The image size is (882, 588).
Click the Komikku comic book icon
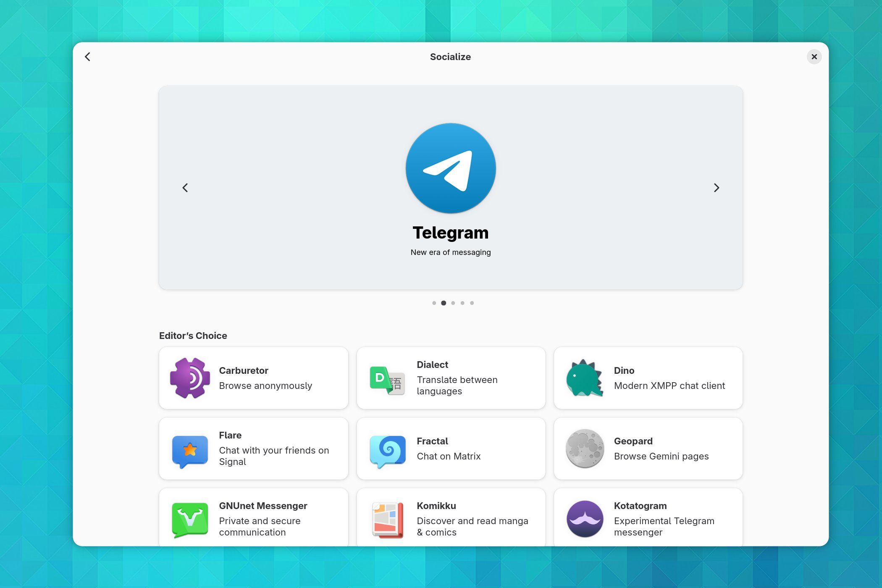click(388, 520)
